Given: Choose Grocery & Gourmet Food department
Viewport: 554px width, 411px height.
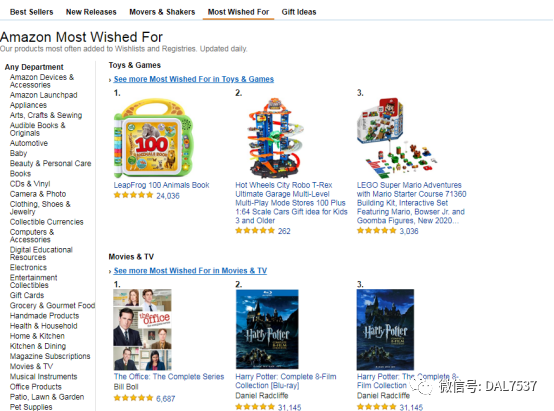Looking at the screenshot, I should click(x=52, y=305).
